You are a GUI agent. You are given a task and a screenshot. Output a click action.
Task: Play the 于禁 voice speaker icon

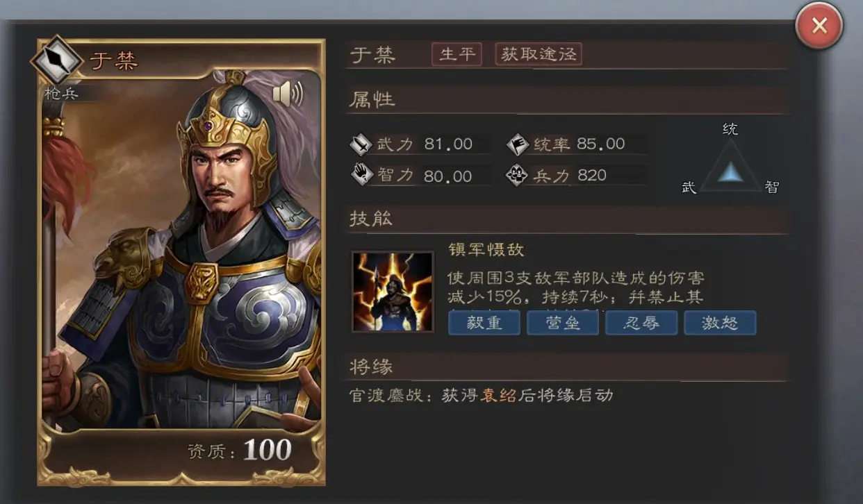(288, 94)
